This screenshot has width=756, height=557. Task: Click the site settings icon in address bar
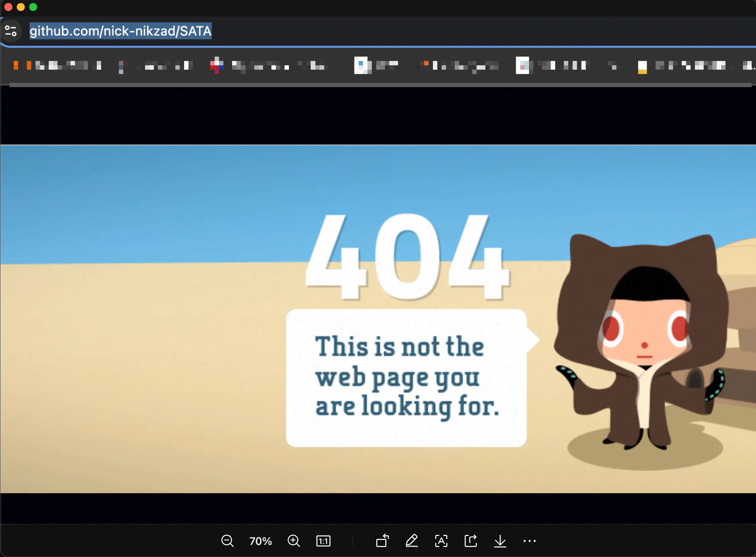(x=11, y=31)
